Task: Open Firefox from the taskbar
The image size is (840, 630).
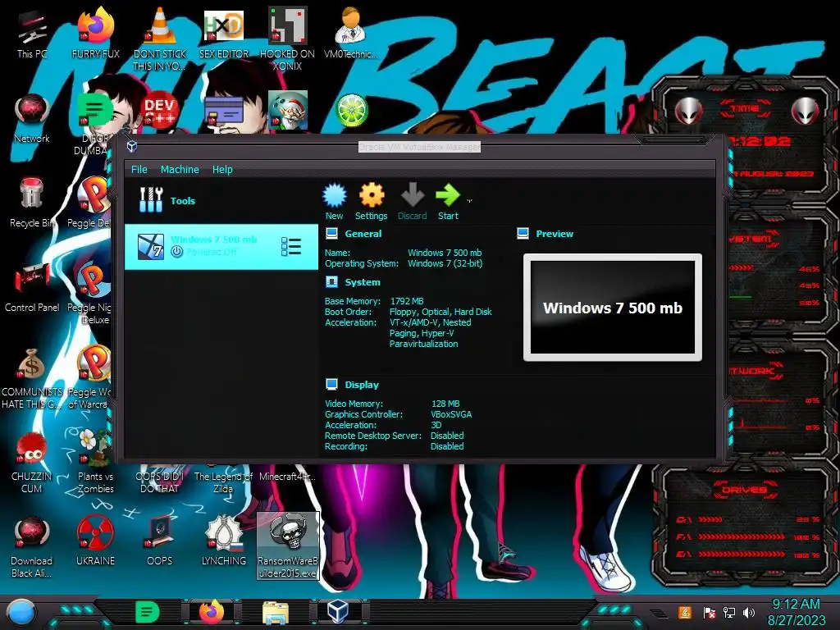Action: [212, 612]
